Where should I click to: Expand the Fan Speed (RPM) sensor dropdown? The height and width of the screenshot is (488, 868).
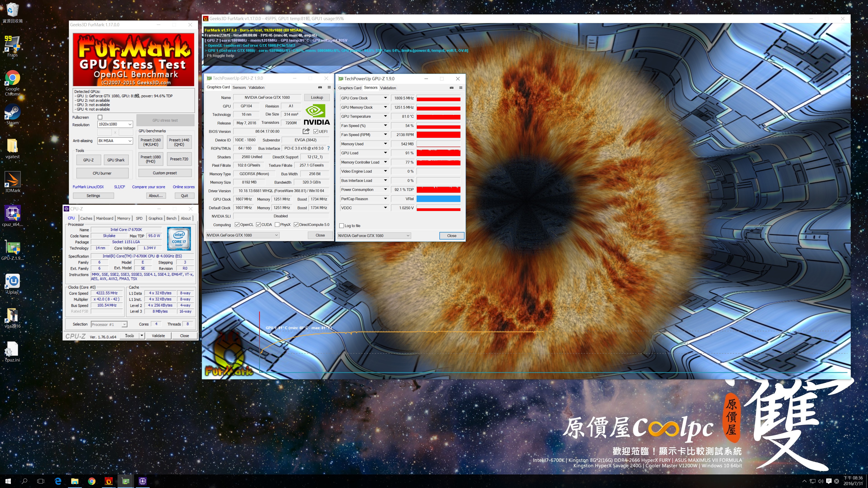pyautogui.click(x=385, y=134)
